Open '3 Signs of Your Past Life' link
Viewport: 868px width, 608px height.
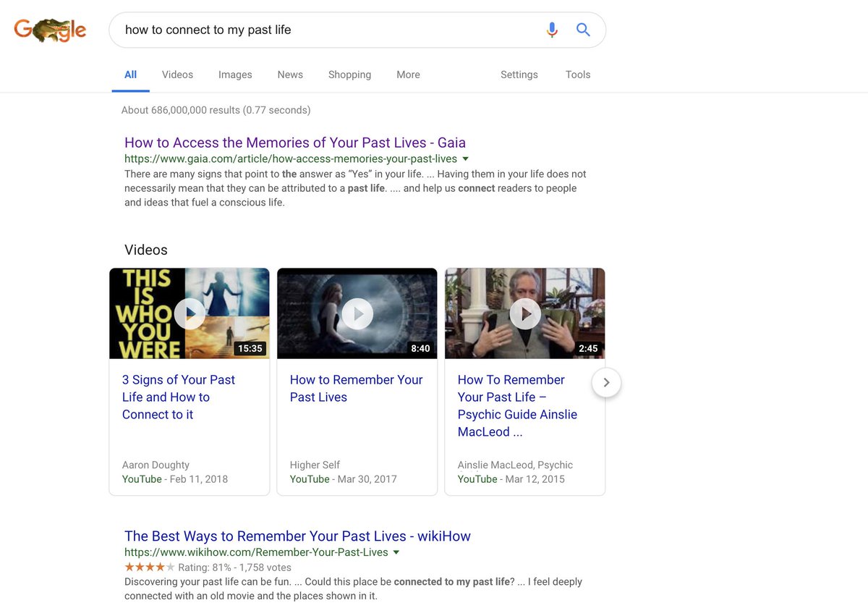pyautogui.click(x=179, y=397)
